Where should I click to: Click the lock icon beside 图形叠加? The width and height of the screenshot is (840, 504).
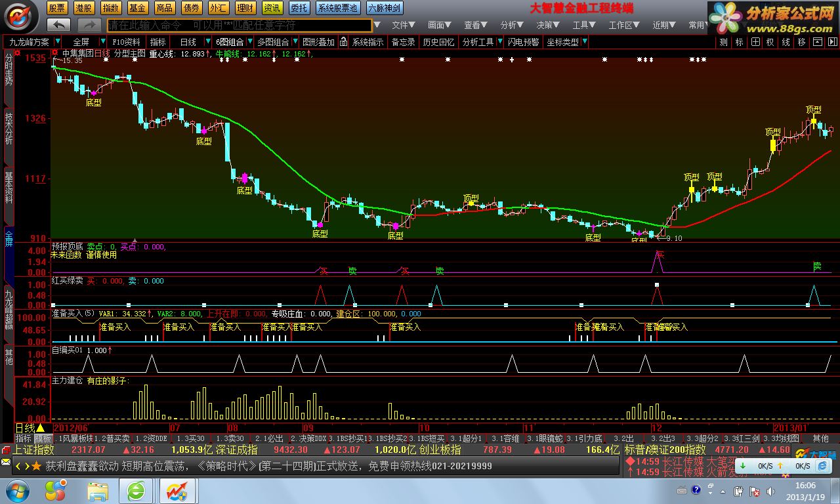tap(343, 42)
